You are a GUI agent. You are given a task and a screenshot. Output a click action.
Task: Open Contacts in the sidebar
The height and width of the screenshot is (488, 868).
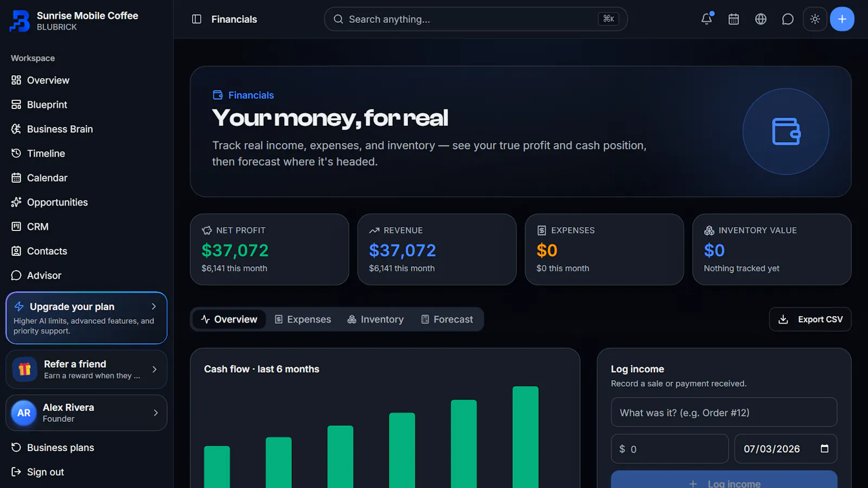pyautogui.click(x=86, y=251)
